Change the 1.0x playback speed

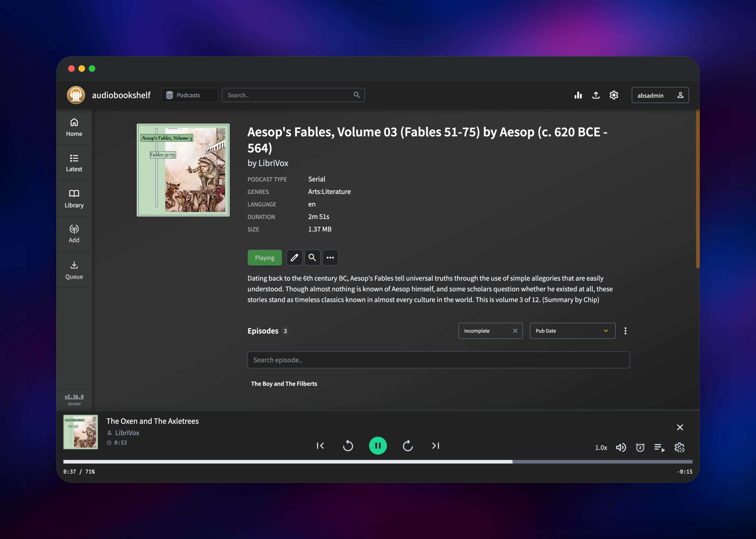click(601, 448)
